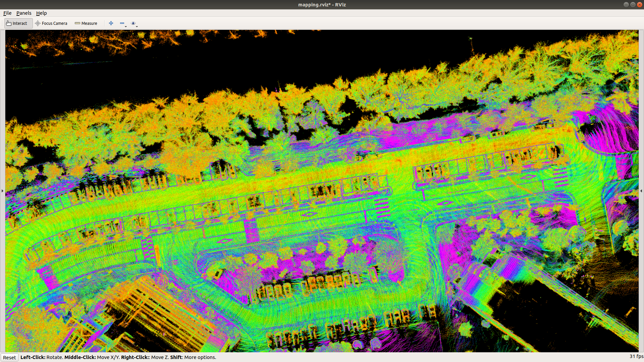
Task: Open the File menu
Action: coord(7,13)
